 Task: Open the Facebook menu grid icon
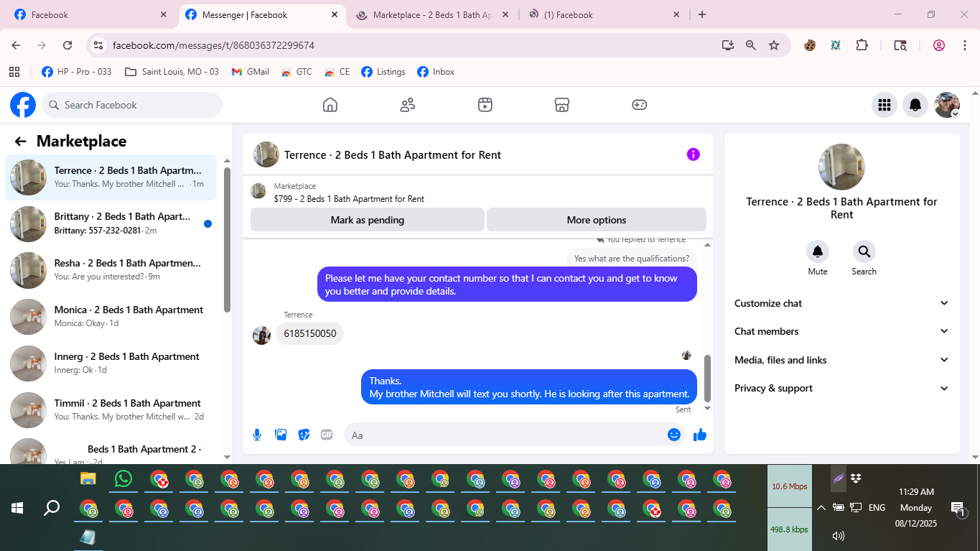pos(885,105)
